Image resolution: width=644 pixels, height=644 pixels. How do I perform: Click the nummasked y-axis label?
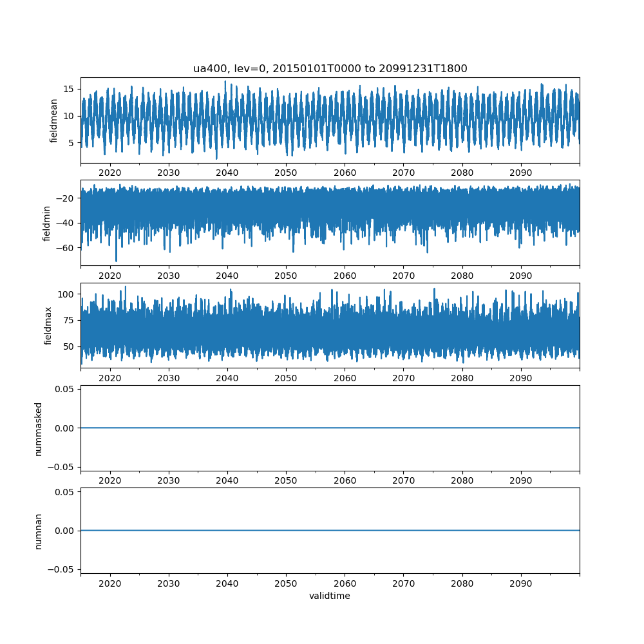coord(39,428)
